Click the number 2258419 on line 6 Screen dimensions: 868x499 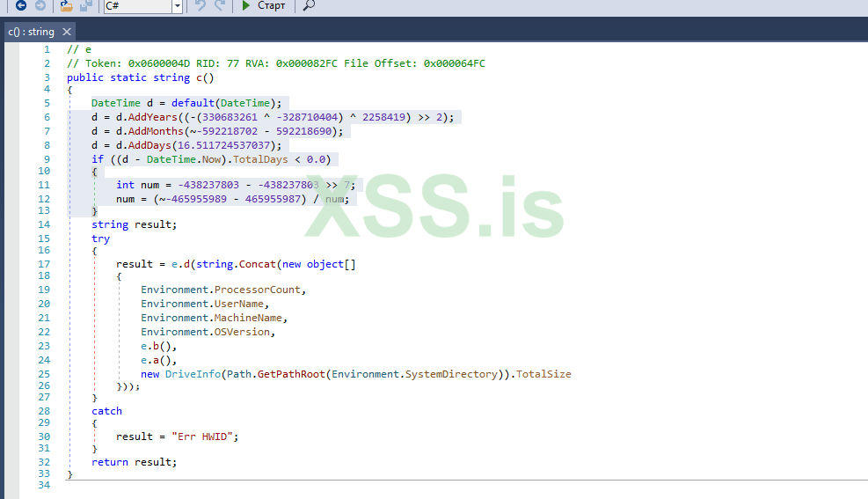(x=383, y=117)
